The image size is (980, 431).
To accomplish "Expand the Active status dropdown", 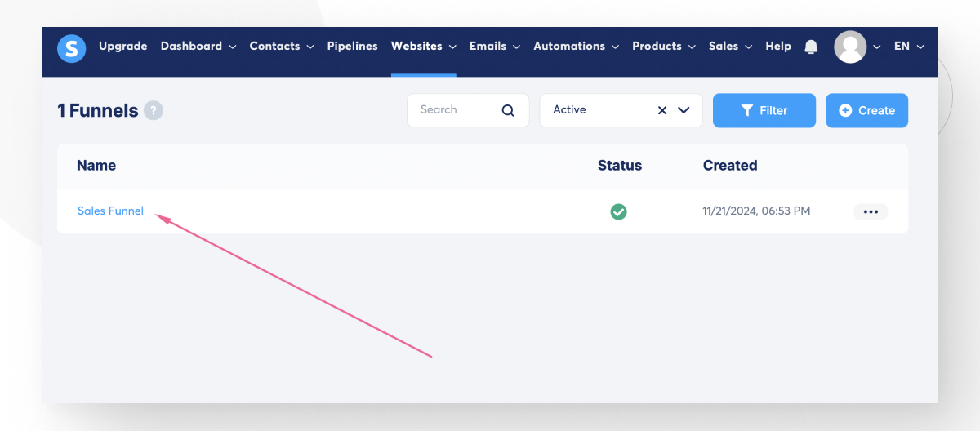I will pyautogui.click(x=684, y=110).
